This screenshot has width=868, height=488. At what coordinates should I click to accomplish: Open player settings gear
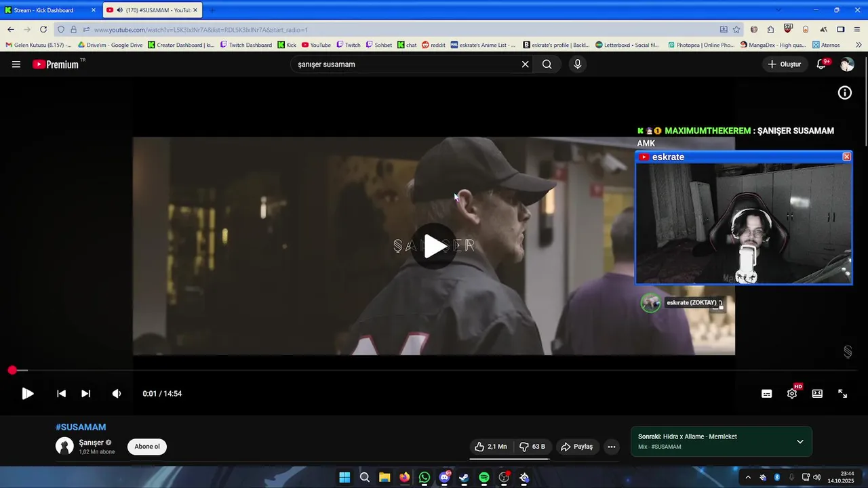click(792, 394)
